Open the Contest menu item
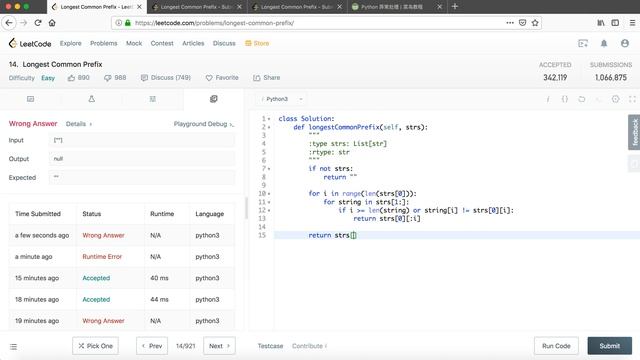This screenshot has height=360, width=640. [162, 43]
